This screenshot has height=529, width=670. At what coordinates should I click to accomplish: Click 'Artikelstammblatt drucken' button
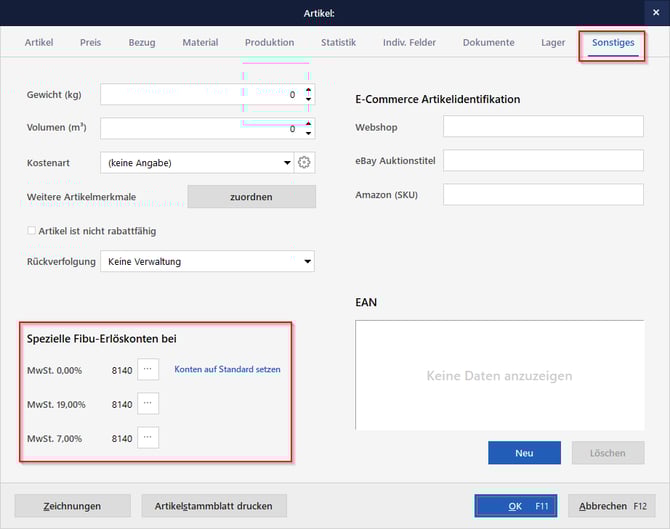click(x=214, y=506)
